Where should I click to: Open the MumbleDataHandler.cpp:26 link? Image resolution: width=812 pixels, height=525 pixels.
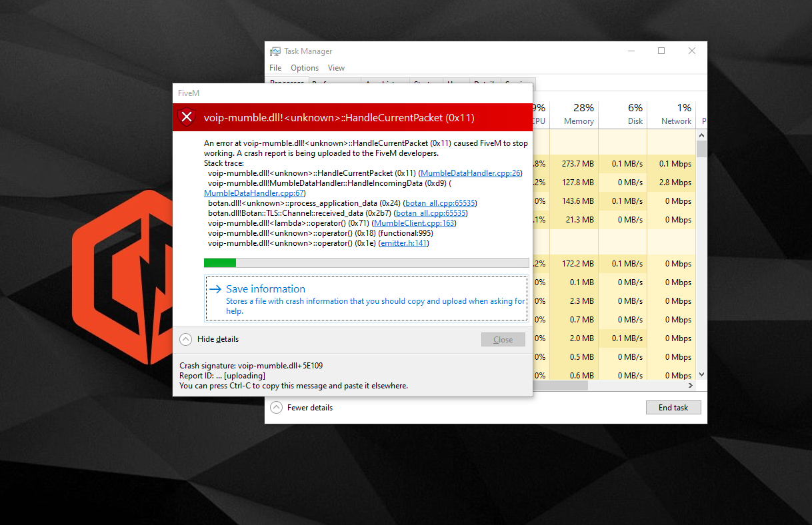[471, 173]
